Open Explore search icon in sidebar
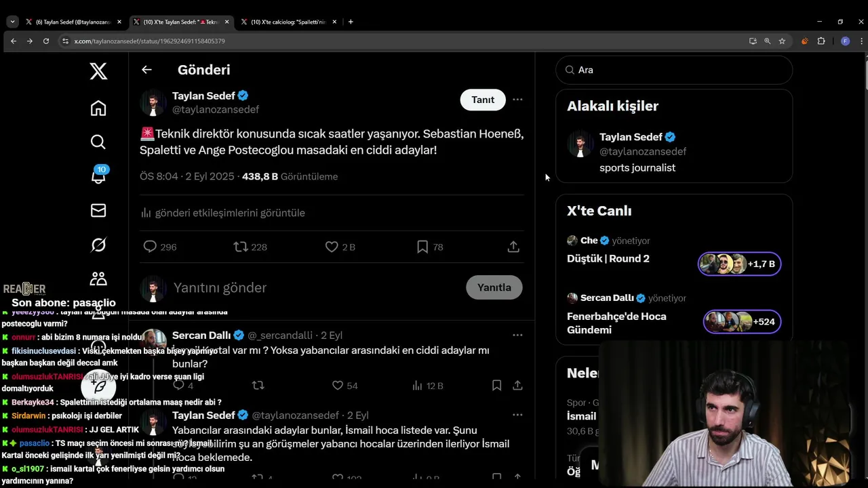This screenshot has width=868, height=488. tap(98, 142)
